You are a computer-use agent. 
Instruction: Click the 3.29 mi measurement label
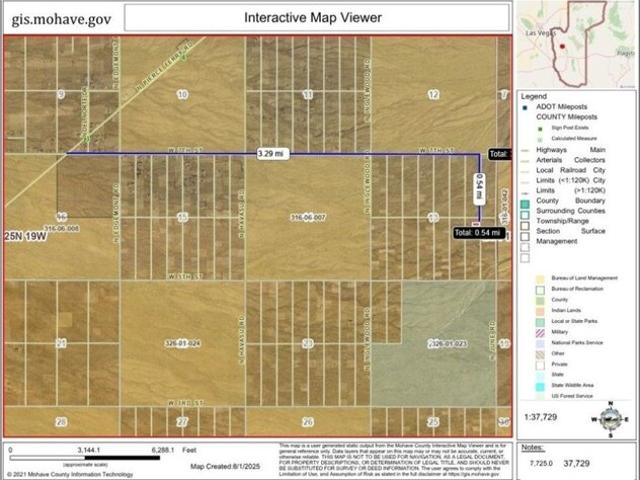(270, 154)
